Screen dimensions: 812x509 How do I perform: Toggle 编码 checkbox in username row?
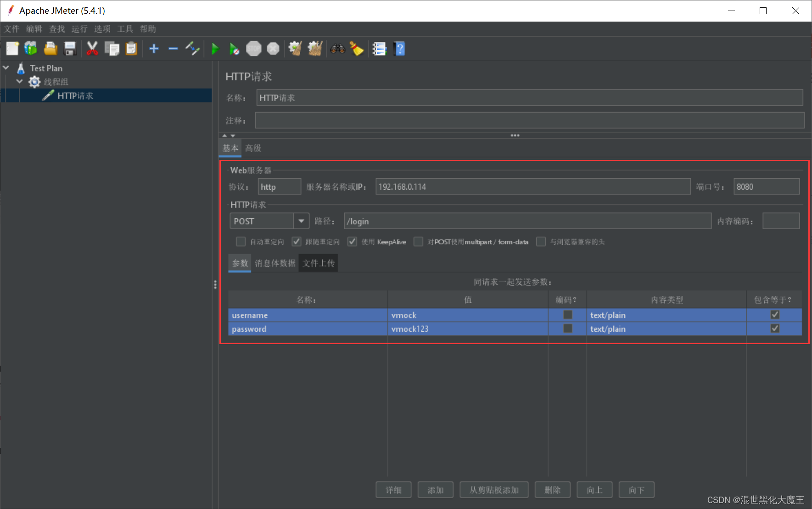(568, 315)
